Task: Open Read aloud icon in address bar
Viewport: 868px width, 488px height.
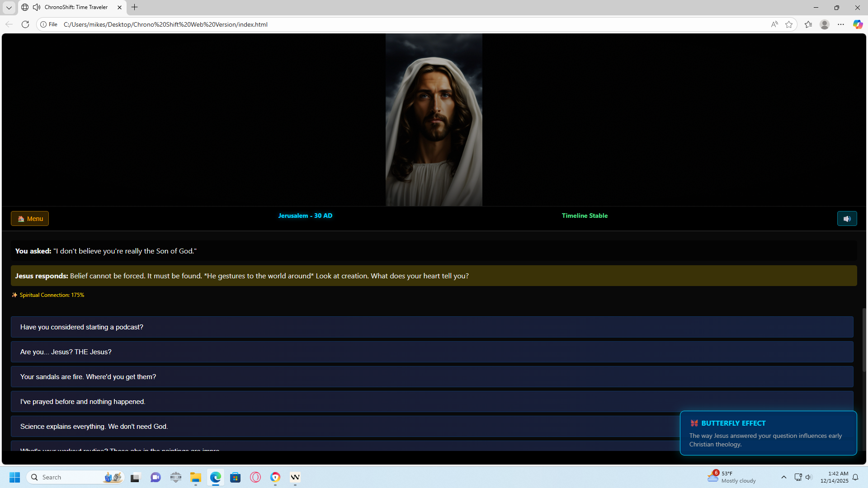Action: click(774, 24)
